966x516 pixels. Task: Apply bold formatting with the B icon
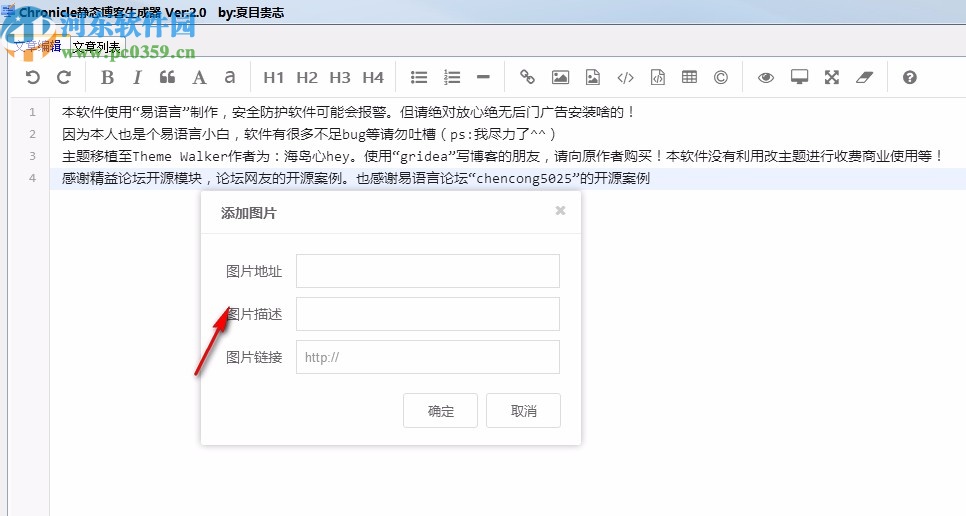pyautogui.click(x=107, y=77)
